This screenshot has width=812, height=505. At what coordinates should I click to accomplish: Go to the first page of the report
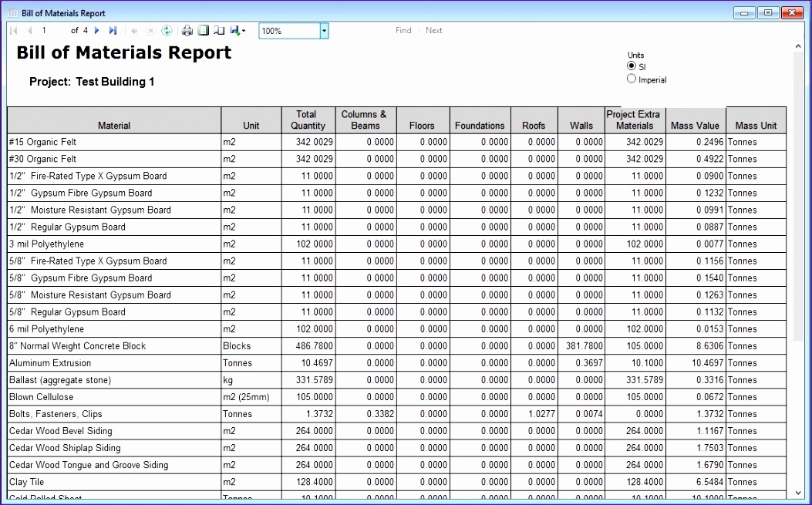click(x=13, y=30)
